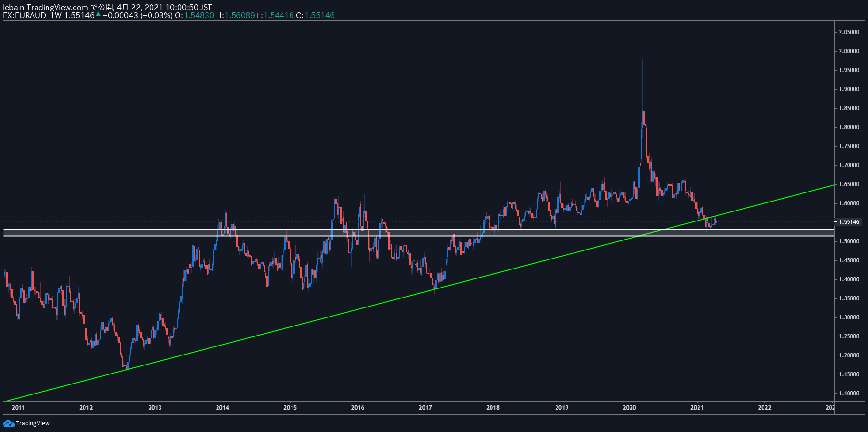Image resolution: width=868 pixels, height=432 pixels.
Task: Click the 2015 time axis label
Action: [290, 407]
